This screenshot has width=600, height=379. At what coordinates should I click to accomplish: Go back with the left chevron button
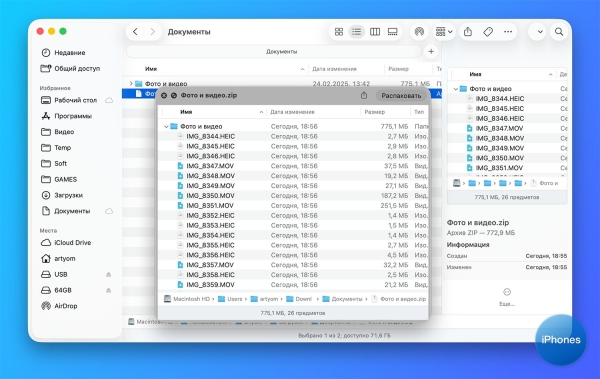(x=135, y=32)
